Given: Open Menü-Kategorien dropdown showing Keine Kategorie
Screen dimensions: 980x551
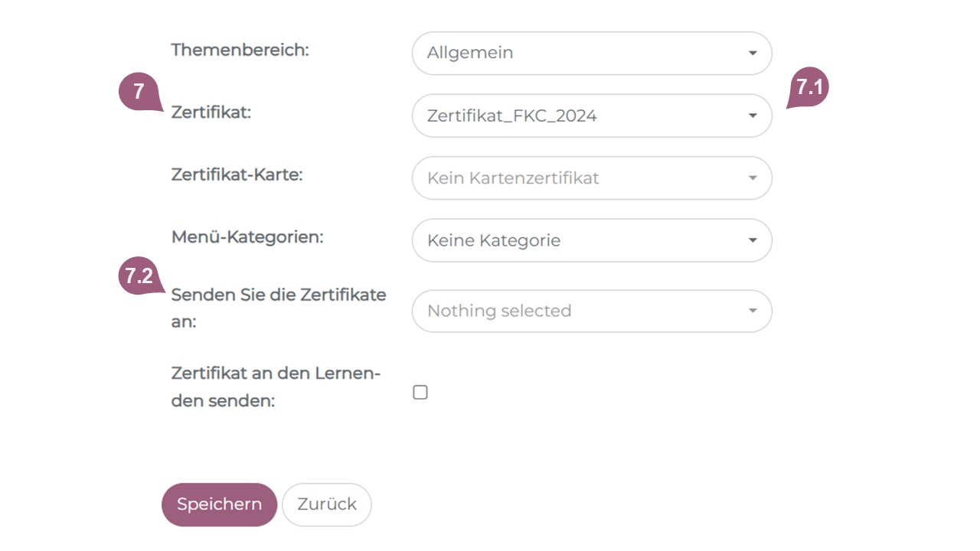Looking at the screenshot, I should [x=591, y=241].
